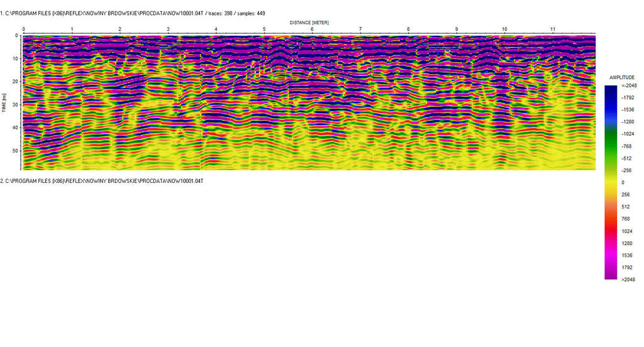Select the 5 meter mark on distance axis

(264, 30)
